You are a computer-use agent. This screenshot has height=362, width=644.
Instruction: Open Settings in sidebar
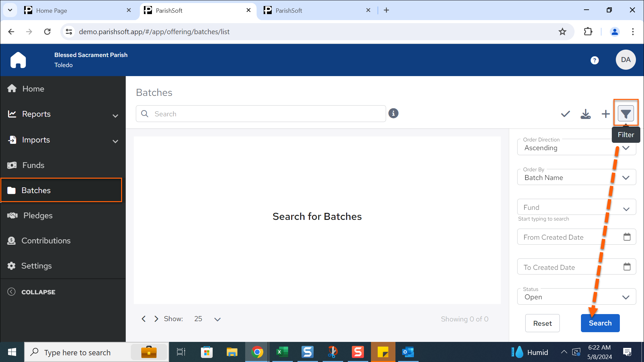63,265
